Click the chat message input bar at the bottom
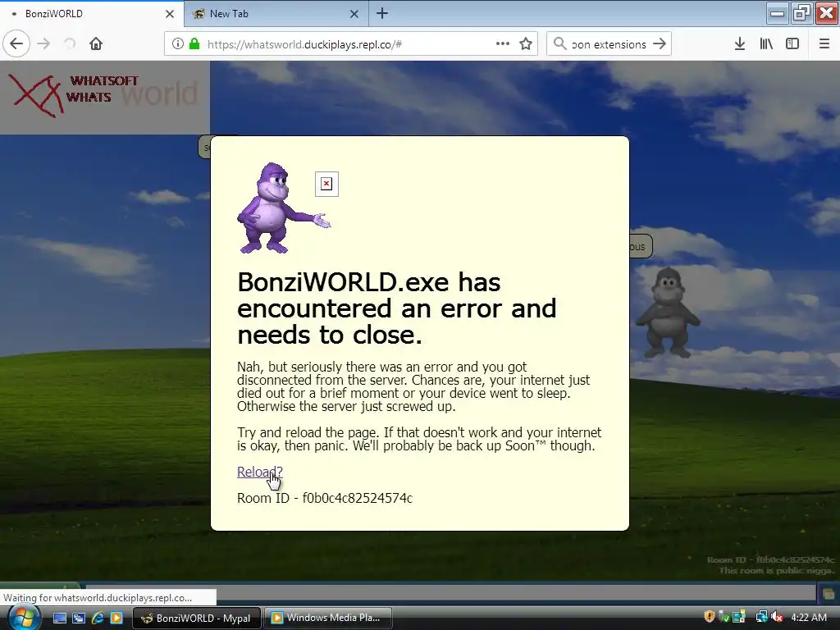 coord(450,593)
